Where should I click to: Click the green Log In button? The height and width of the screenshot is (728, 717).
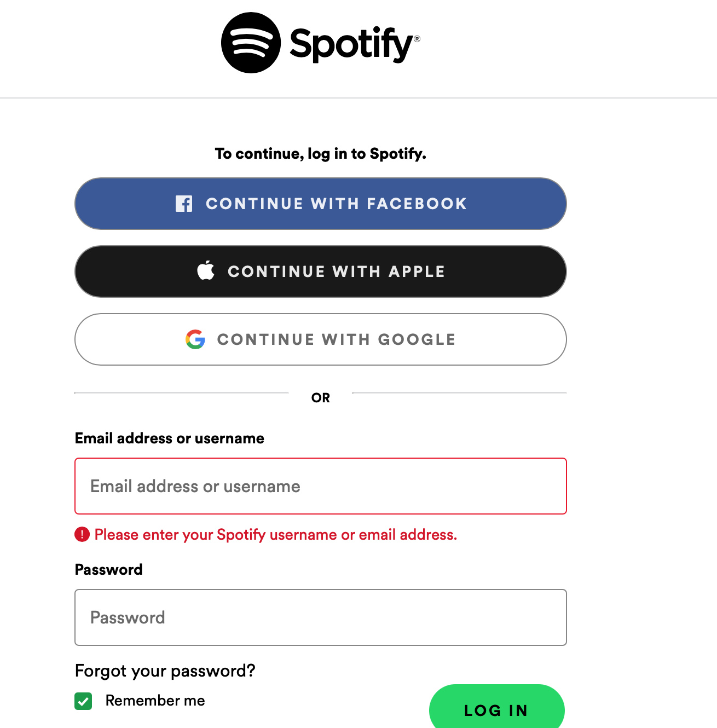[x=497, y=706]
